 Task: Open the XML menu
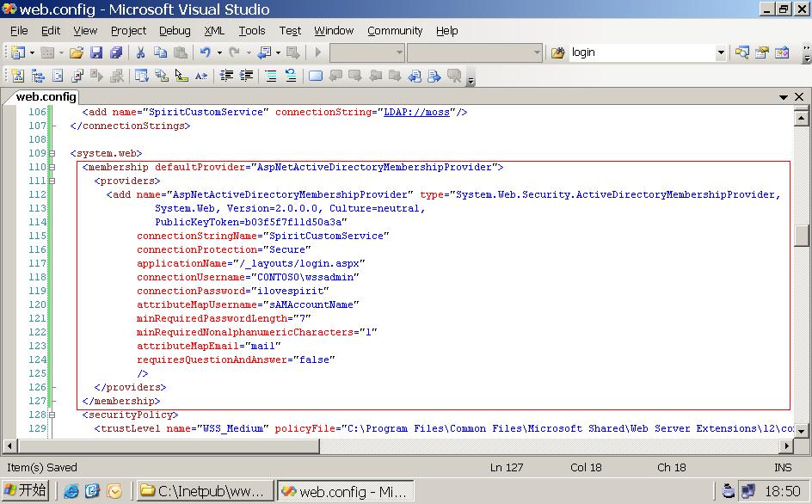click(214, 30)
